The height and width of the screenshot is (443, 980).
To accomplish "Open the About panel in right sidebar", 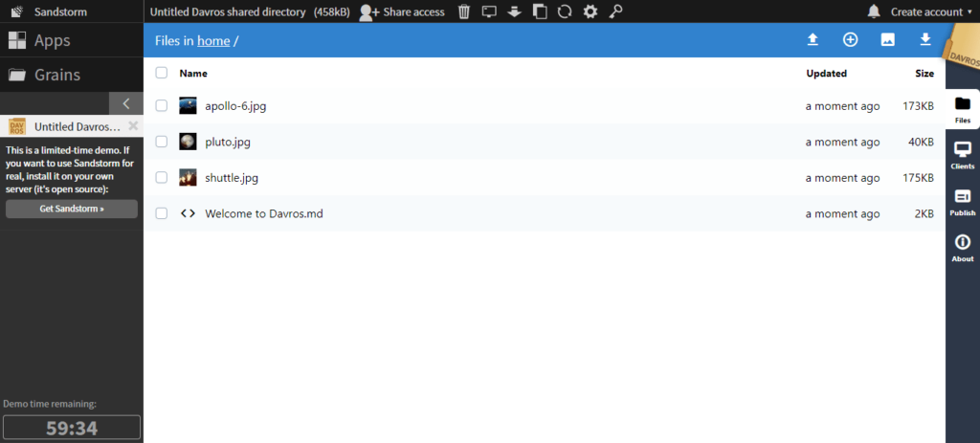I will (963, 249).
